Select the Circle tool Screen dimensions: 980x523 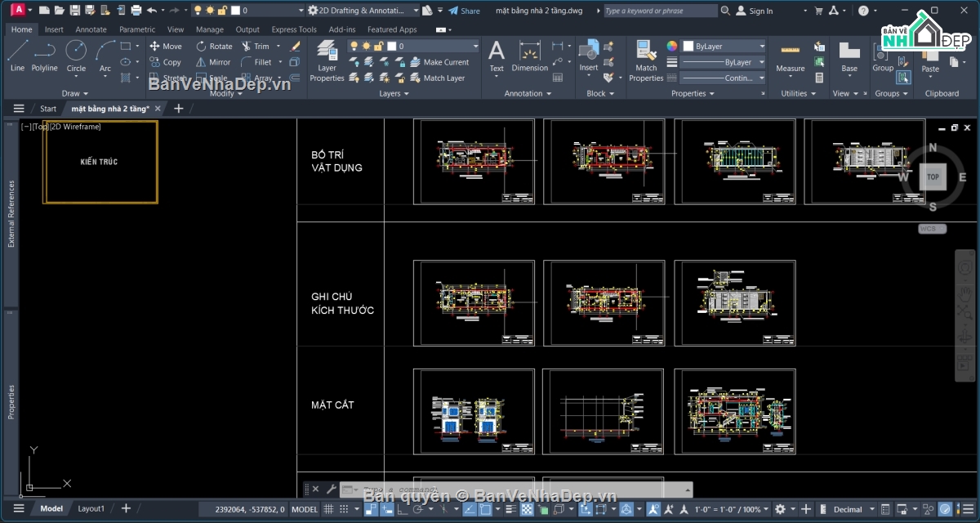(76, 56)
